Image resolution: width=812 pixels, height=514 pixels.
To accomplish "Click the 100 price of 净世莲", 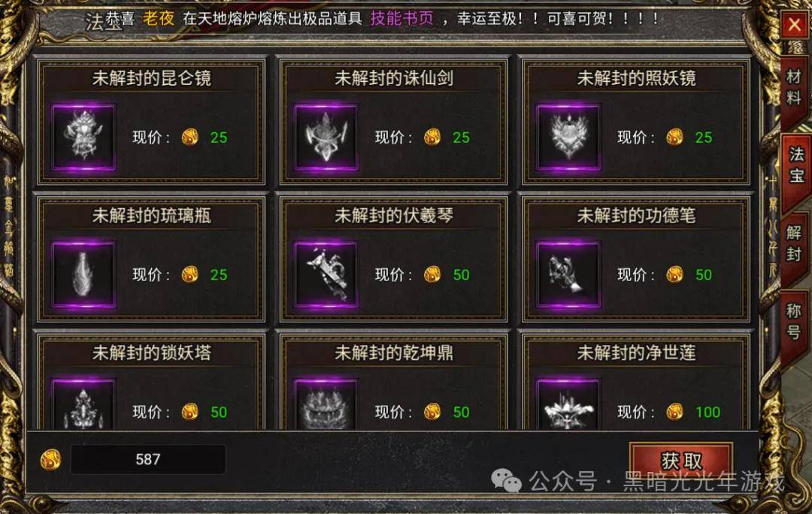I will click(707, 412).
